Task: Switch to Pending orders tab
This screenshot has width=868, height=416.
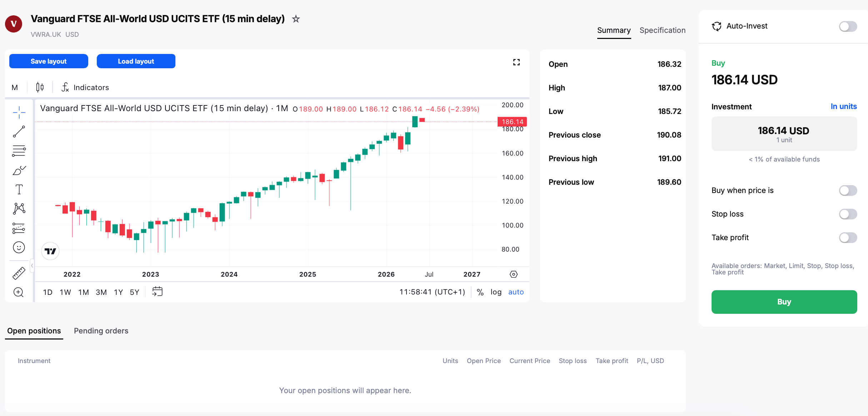Action: 101,331
